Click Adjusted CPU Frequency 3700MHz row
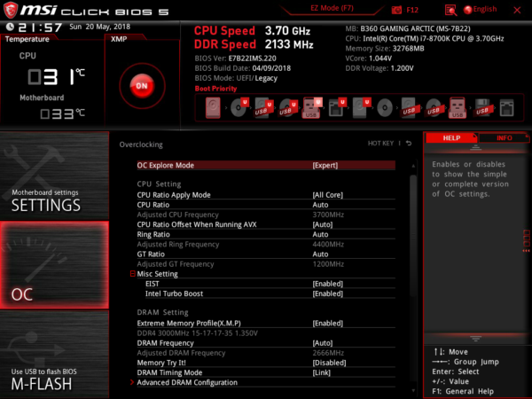The image size is (532, 399). (266, 215)
